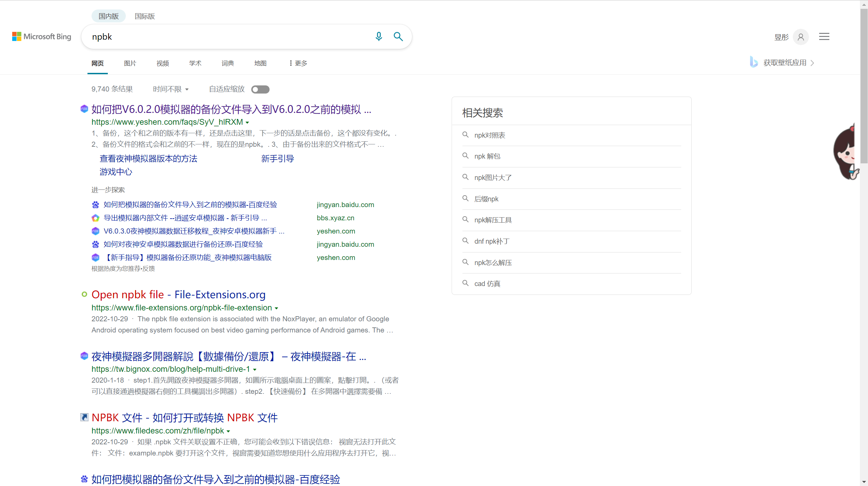The height and width of the screenshot is (486, 868).
Task: Open 【新手指导】模拟器备份还原功能 link
Action: pyautogui.click(x=188, y=258)
